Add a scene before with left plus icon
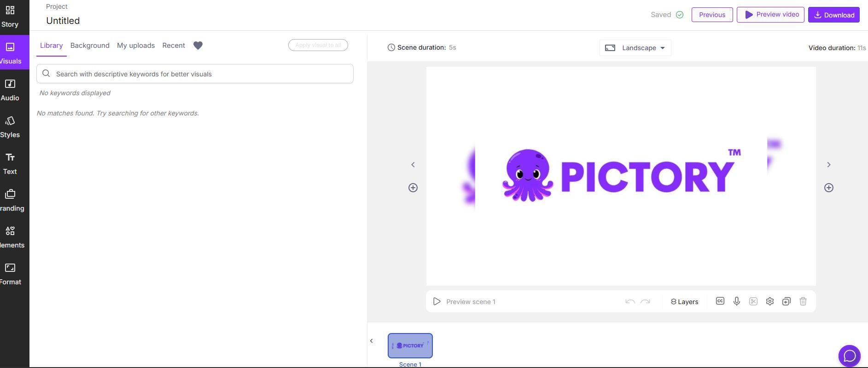 pos(413,188)
